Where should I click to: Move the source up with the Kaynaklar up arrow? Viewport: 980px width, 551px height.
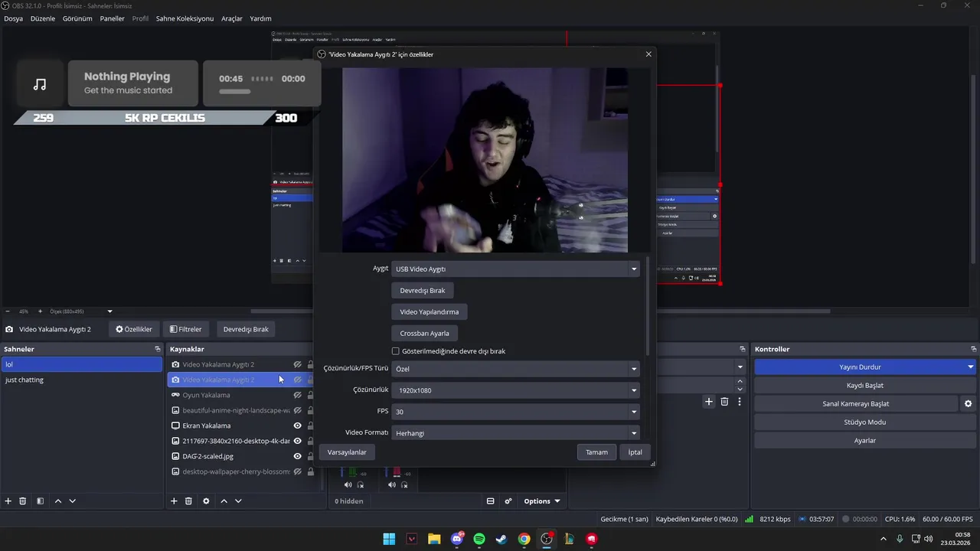224,501
